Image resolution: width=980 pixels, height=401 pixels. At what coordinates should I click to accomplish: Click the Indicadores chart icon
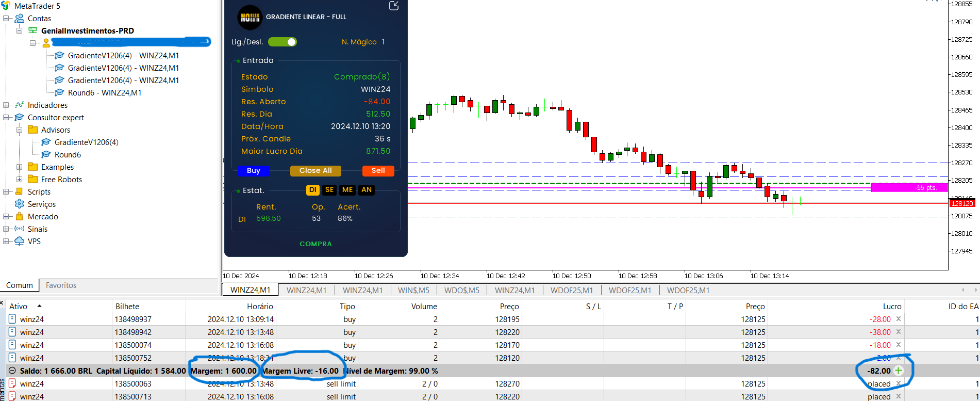[20, 105]
